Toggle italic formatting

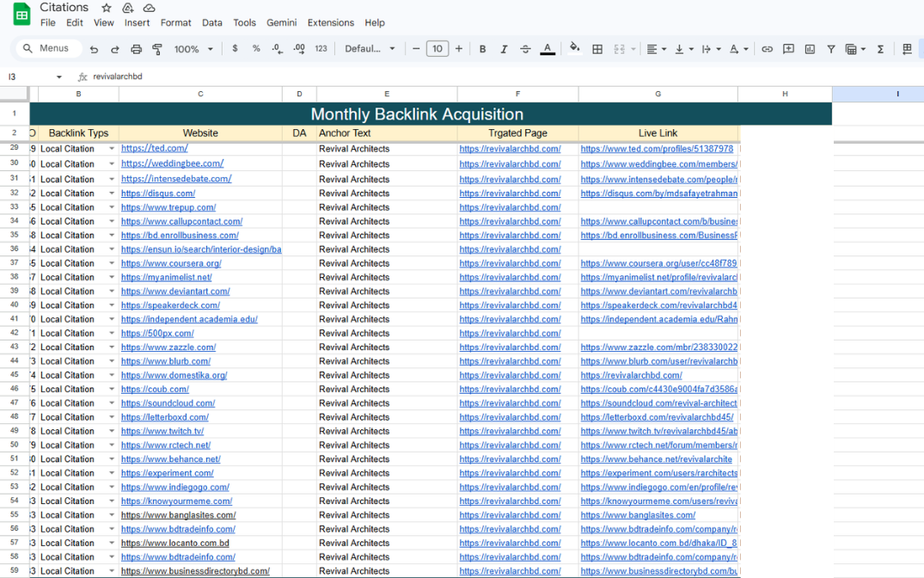(x=504, y=49)
